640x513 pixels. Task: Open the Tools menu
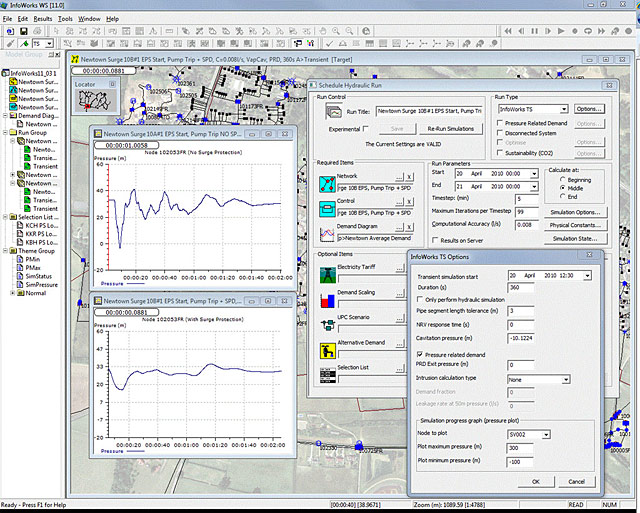65,19
